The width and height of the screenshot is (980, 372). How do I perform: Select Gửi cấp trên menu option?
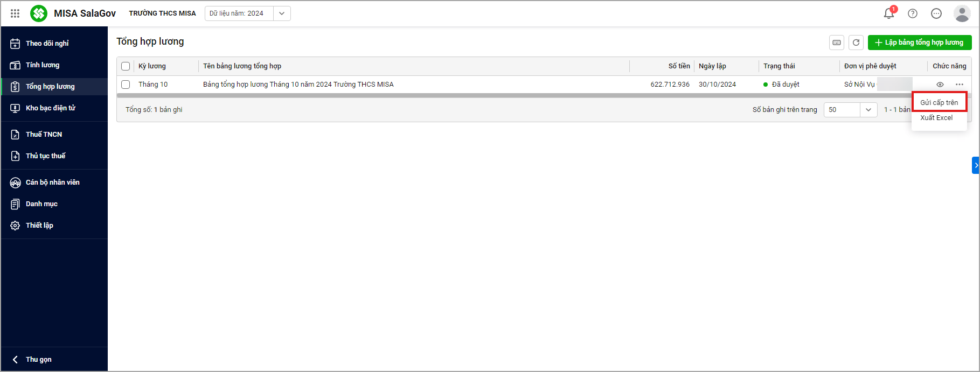(939, 102)
